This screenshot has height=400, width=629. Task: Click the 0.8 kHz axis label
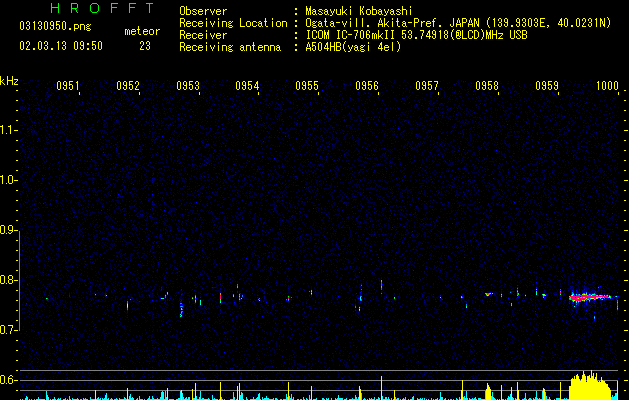coord(8,280)
